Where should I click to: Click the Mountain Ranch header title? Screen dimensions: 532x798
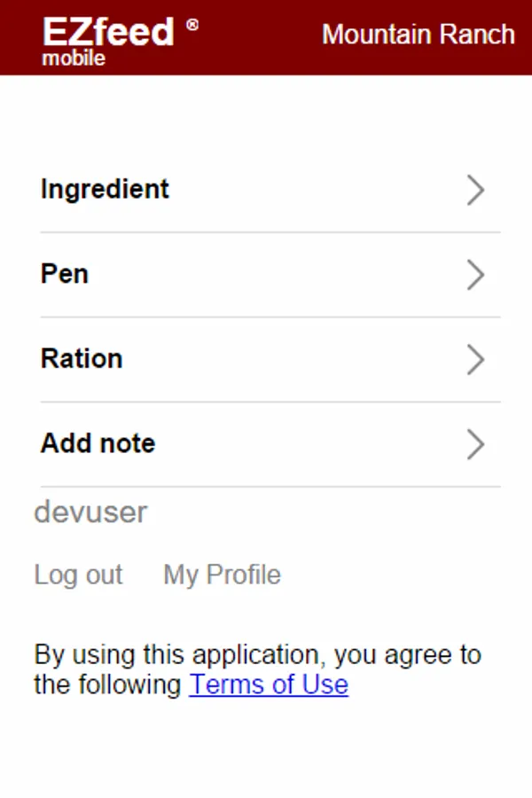click(x=418, y=35)
